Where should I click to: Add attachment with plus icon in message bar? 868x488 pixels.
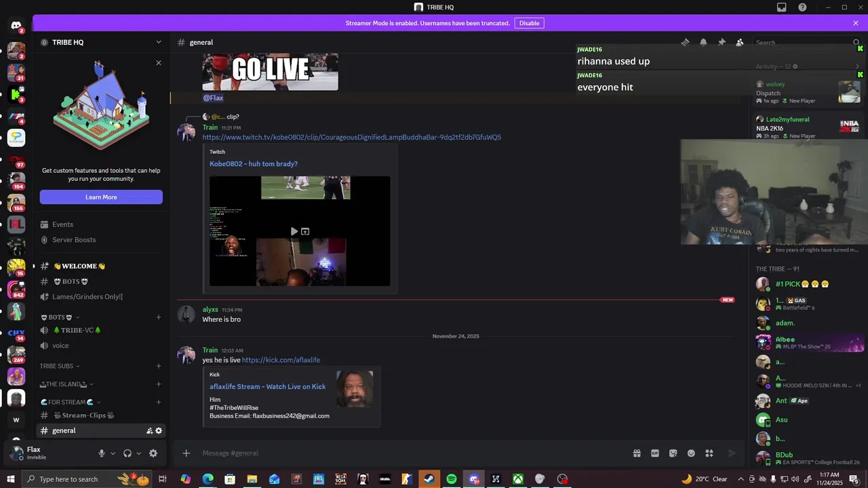coord(186,453)
